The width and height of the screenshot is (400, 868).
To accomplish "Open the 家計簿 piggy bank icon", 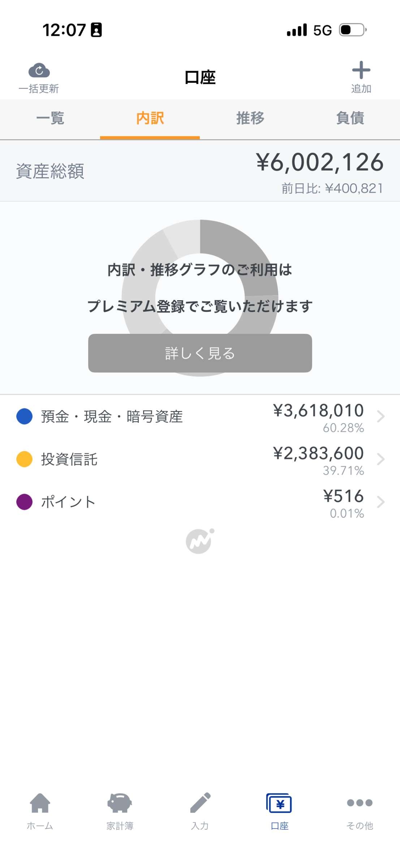I will click(x=120, y=803).
